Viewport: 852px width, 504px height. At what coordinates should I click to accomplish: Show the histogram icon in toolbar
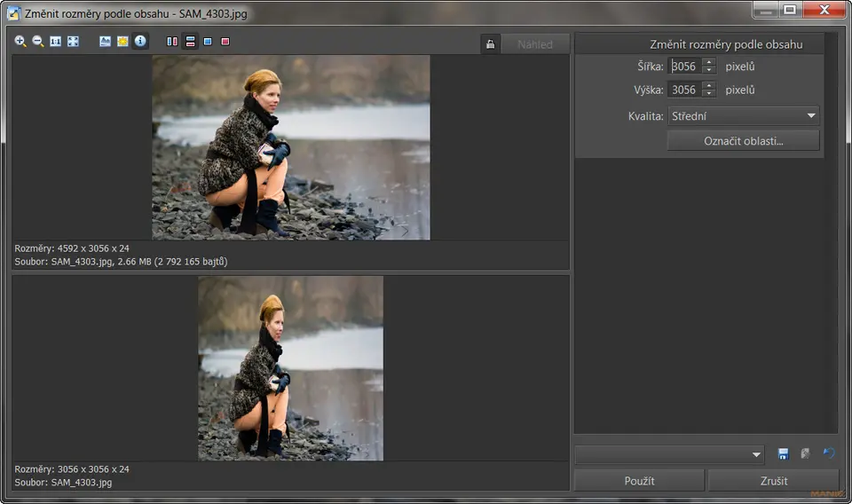point(105,42)
